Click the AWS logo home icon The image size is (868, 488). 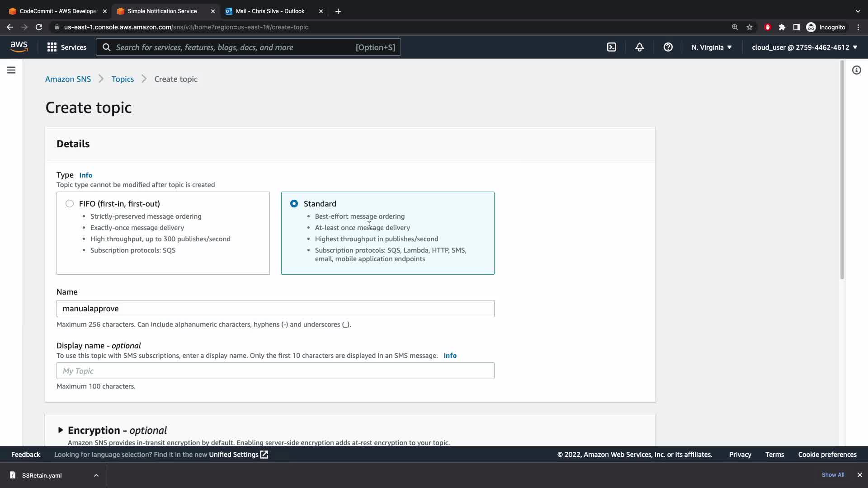tap(19, 47)
